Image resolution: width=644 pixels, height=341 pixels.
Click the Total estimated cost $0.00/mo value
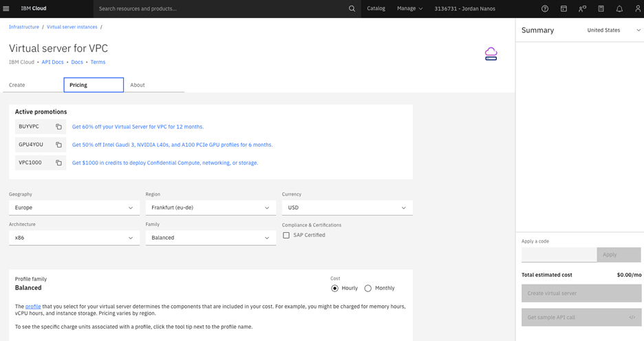(x=629, y=275)
